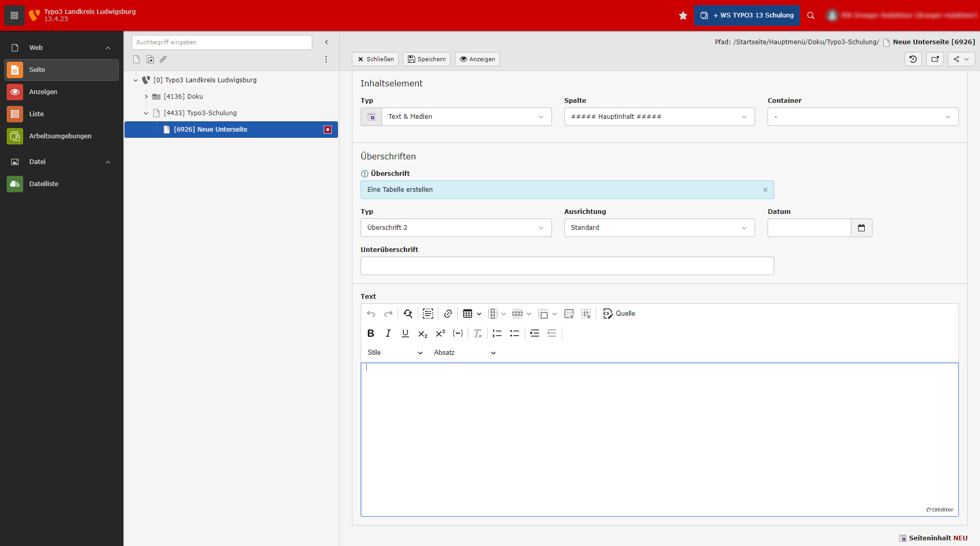Toggle bold formatting in the editor
The width and height of the screenshot is (980, 546).
370,334
